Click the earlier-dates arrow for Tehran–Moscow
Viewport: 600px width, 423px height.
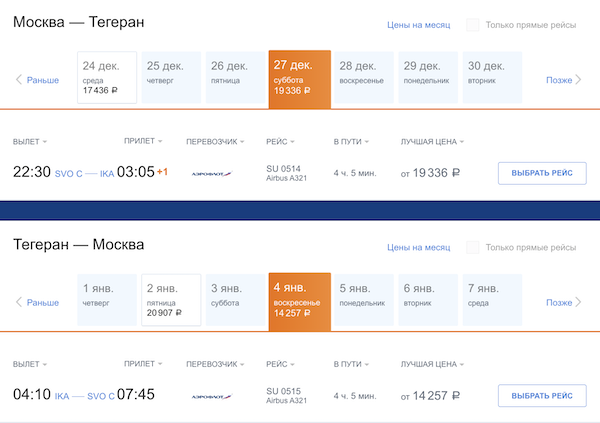(19, 302)
